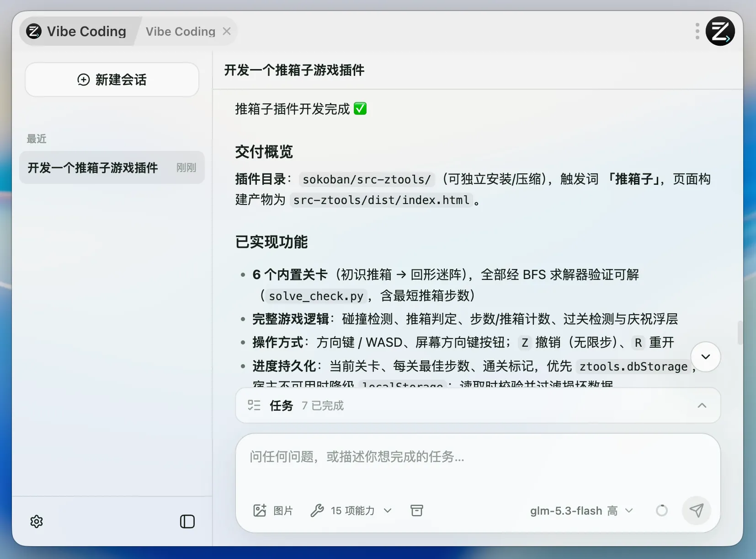Attach an image with the 图片 button
The image size is (756, 559).
273,511
